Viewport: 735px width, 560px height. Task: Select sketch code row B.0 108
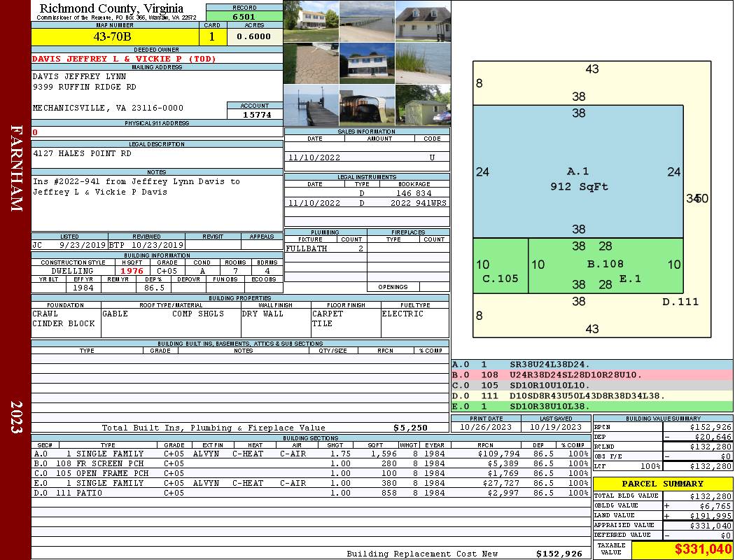[591, 375]
